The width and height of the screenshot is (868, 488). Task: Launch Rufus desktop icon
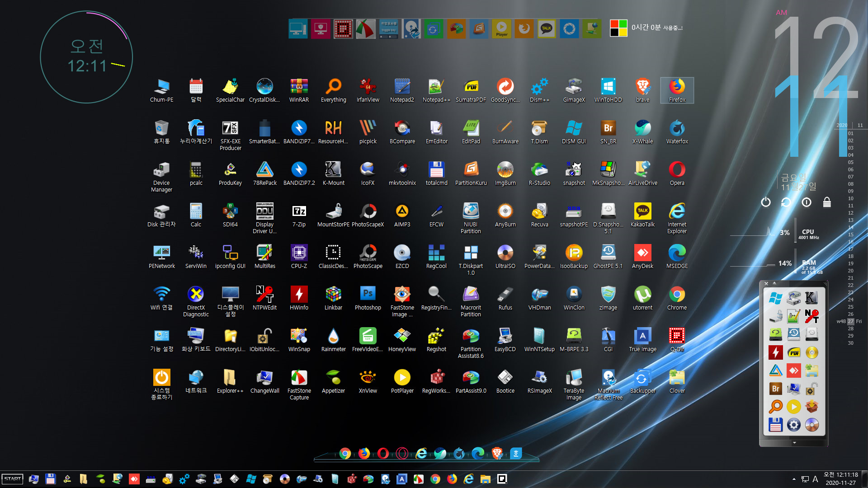click(x=505, y=298)
